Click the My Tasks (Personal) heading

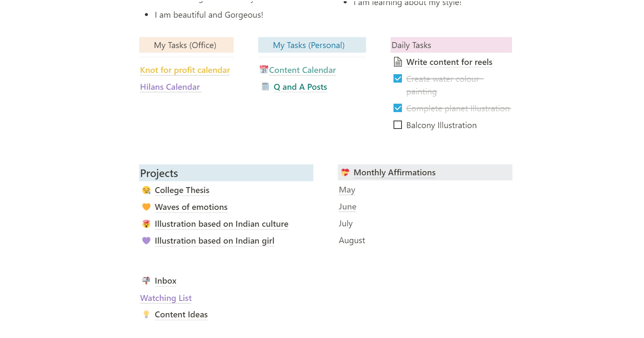pyautogui.click(x=309, y=45)
